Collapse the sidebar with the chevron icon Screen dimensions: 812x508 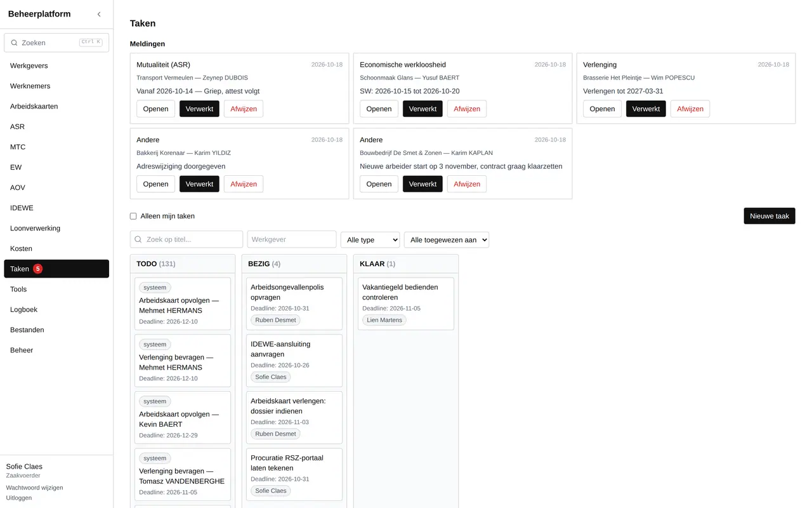point(99,14)
